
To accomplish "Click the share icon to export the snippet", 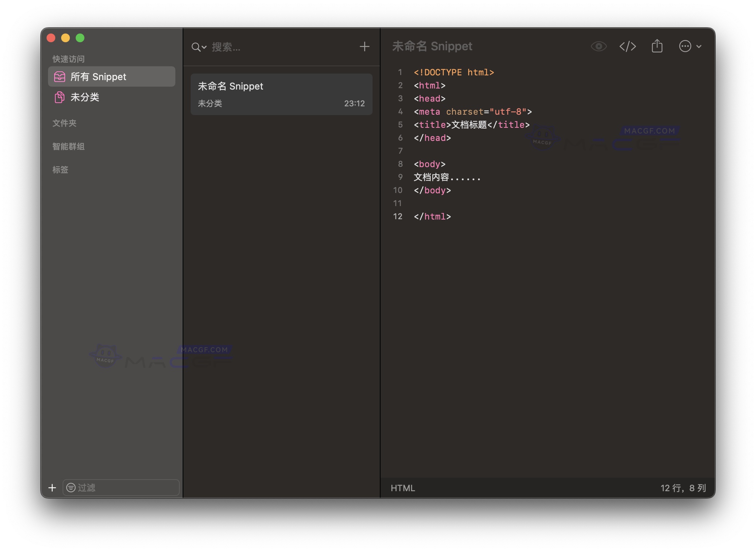I will (657, 46).
